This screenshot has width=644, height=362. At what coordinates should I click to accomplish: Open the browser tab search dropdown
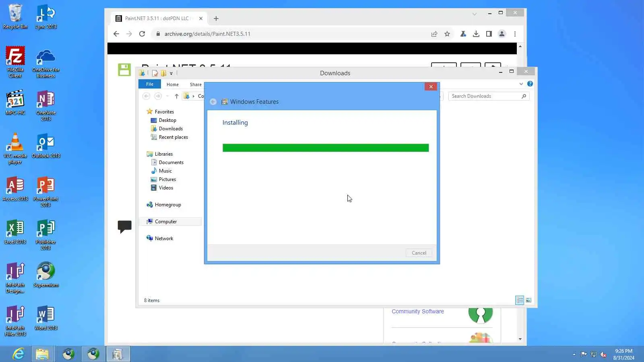475,14
